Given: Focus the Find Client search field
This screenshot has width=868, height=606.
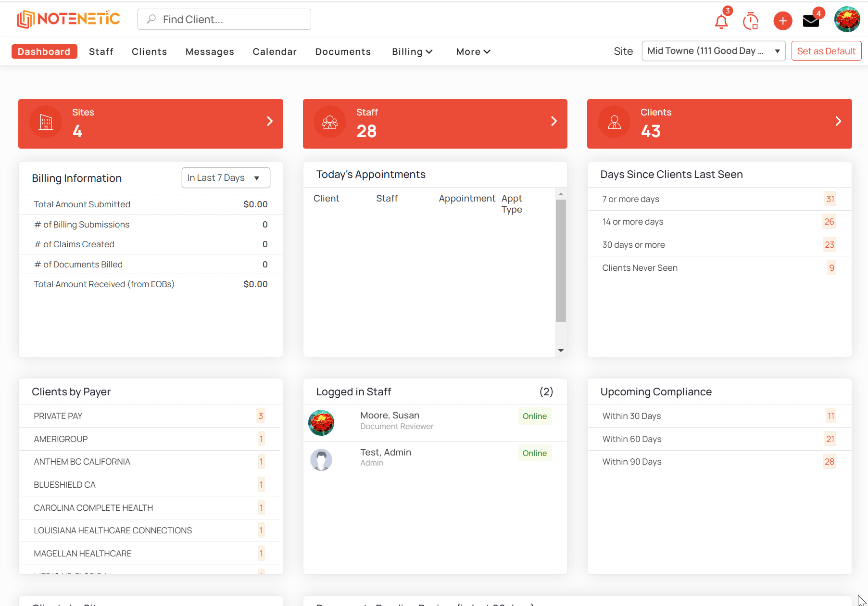Looking at the screenshot, I should pos(224,19).
